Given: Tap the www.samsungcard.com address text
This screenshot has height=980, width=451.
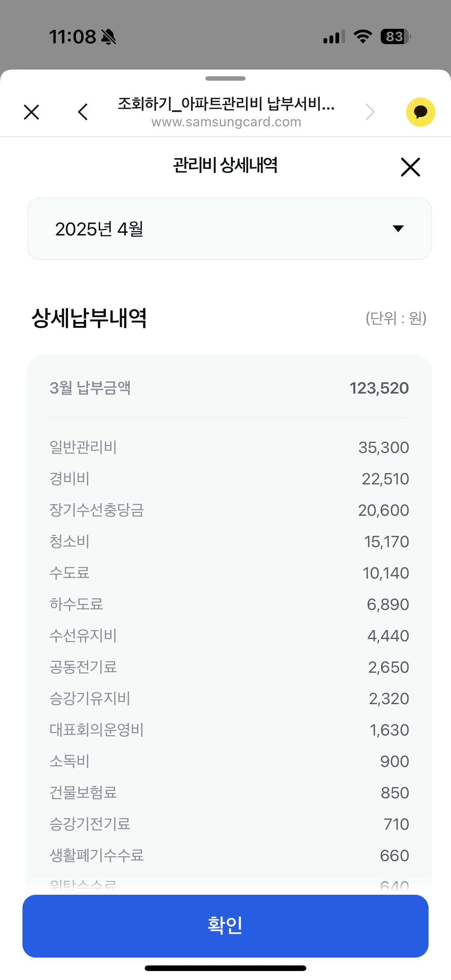Looking at the screenshot, I should pyautogui.click(x=226, y=122).
